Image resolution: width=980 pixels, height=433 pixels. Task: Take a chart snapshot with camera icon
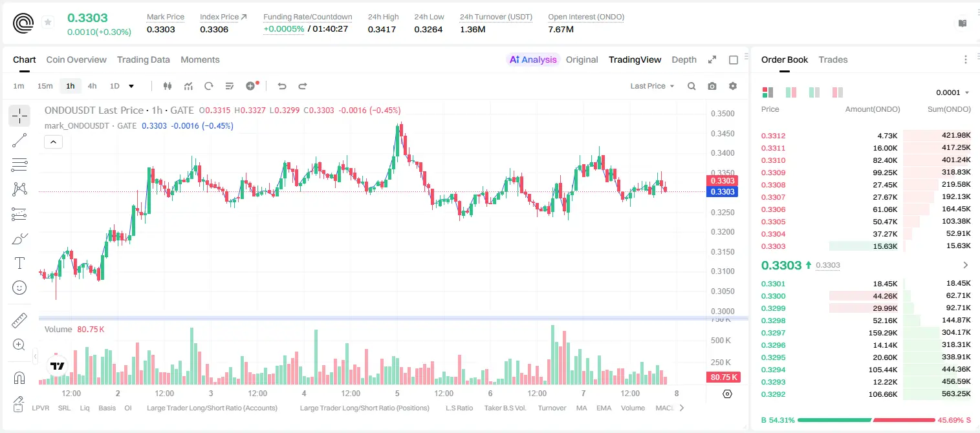tap(712, 86)
